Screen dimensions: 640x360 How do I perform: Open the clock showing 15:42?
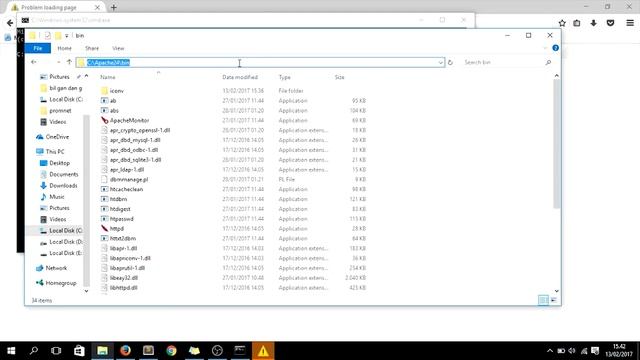point(619,351)
